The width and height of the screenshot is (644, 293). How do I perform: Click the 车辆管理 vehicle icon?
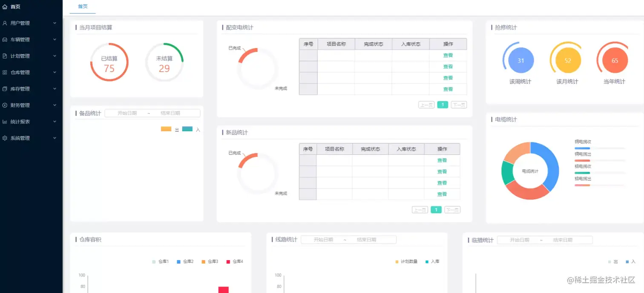pos(5,40)
